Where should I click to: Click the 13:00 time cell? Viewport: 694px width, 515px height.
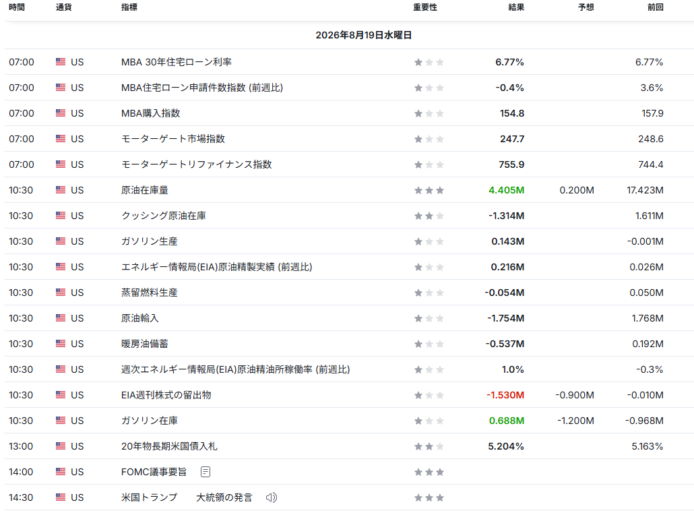[21, 446]
